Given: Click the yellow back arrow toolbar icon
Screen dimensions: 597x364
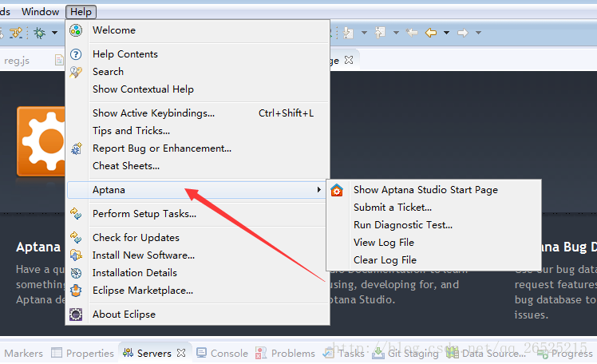Looking at the screenshot, I should tap(431, 33).
